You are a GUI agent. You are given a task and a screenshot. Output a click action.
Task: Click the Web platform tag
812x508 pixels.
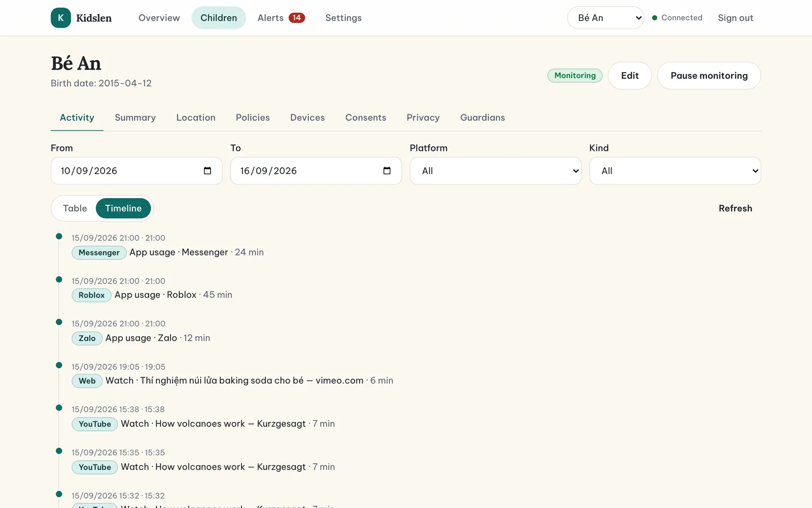click(x=87, y=381)
